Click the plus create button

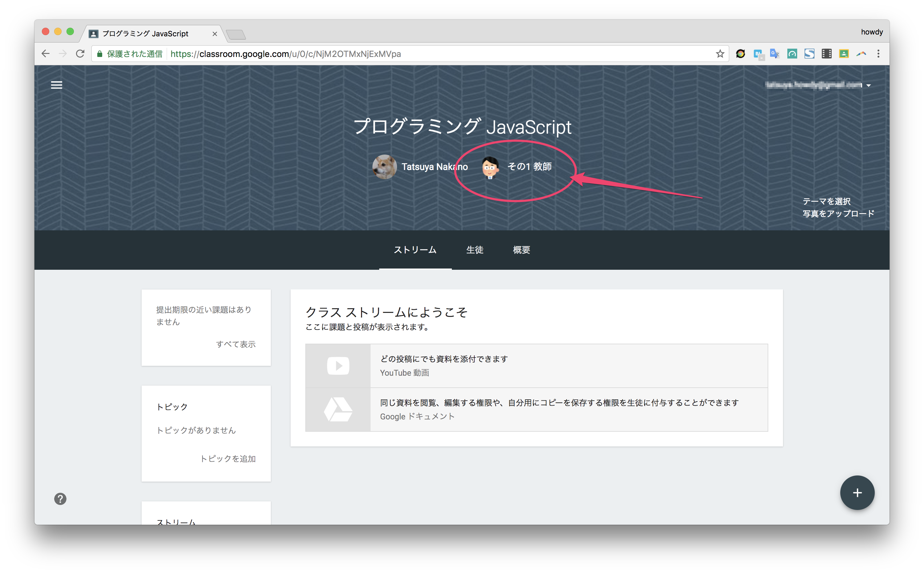point(857,493)
